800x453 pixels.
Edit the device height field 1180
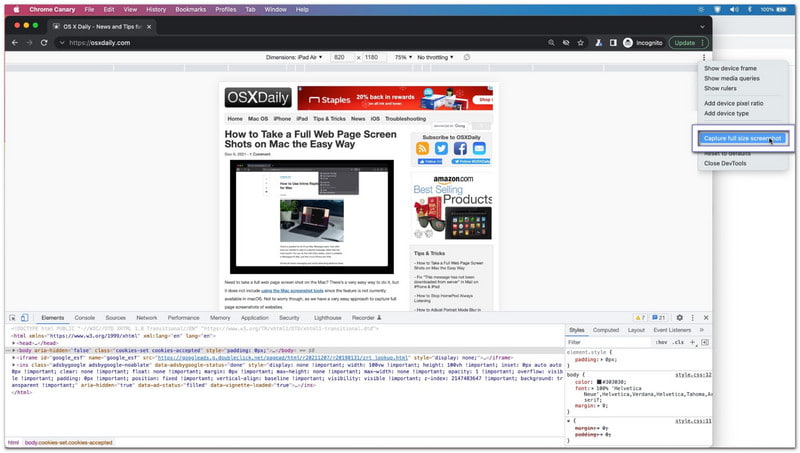[x=373, y=57]
